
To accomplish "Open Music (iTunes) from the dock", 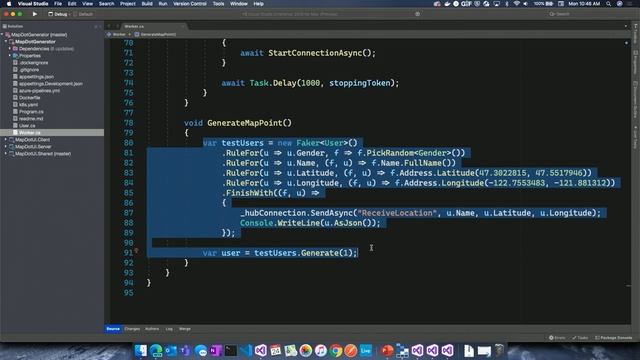I will tap(321, 350).
